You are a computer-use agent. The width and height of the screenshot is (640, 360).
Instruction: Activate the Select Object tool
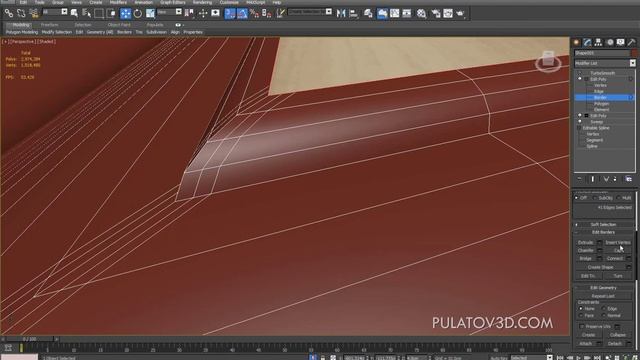click(74, 13)
